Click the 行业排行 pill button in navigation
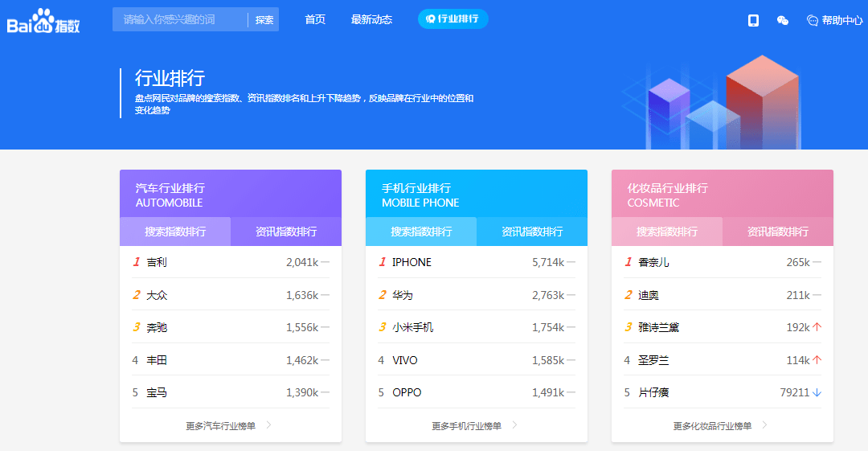Viewport: 868px width, 451px height. tap(452, 19)
